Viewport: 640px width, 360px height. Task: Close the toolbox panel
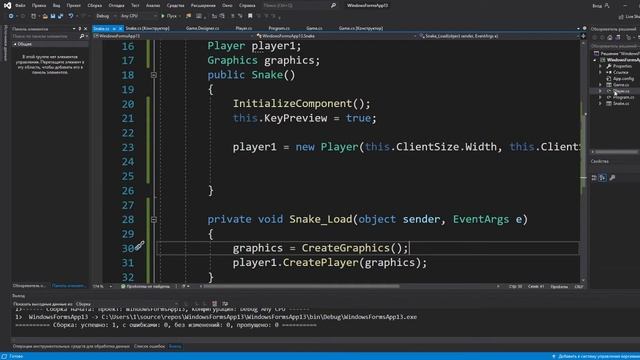[85, 29]
